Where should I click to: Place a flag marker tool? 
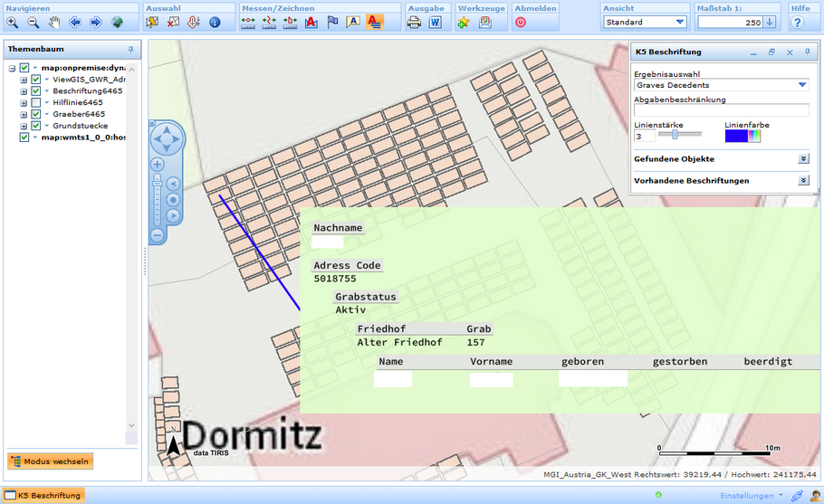point(332,23)
